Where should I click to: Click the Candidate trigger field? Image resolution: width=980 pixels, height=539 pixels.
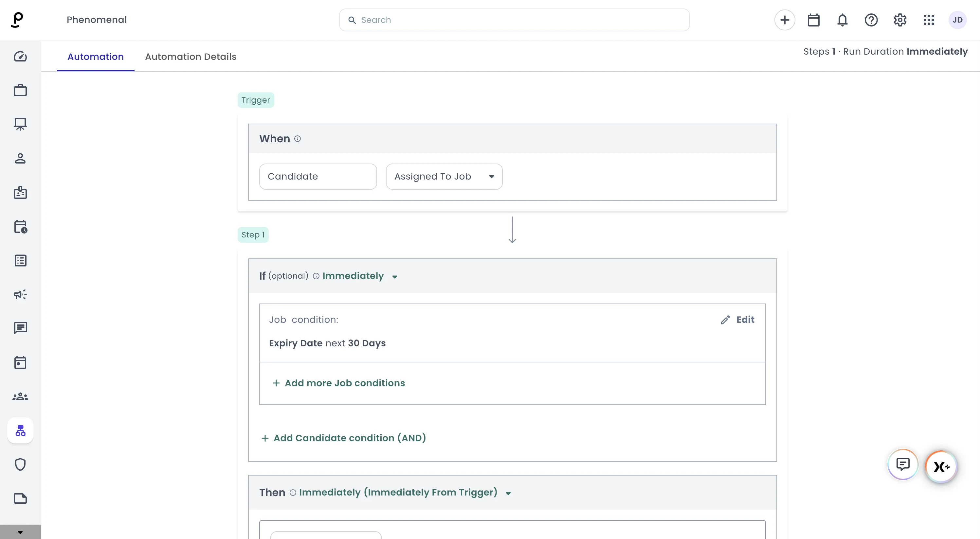tap(318, 176)
